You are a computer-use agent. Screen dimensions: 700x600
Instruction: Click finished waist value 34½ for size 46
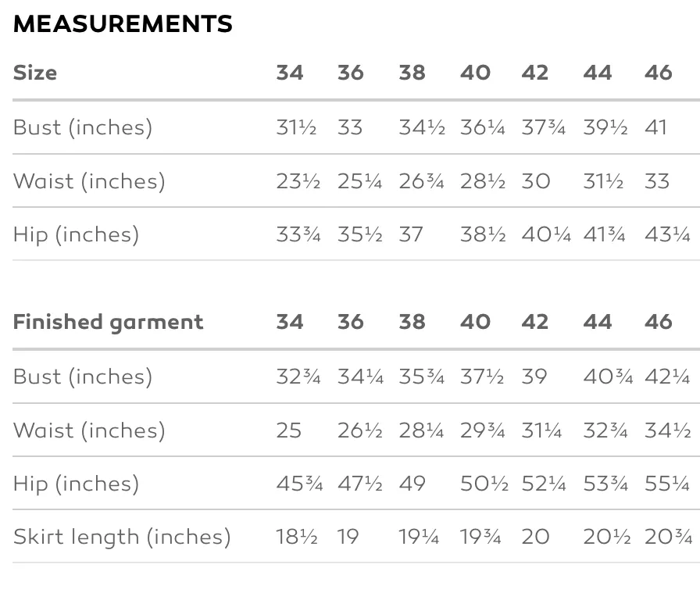click(668, 430)
